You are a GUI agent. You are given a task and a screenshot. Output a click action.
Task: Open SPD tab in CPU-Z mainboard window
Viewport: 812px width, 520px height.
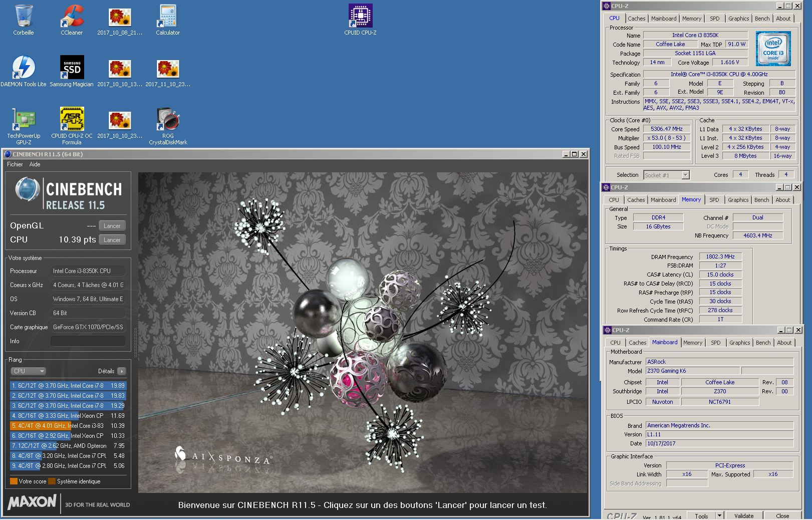(715, 343)
